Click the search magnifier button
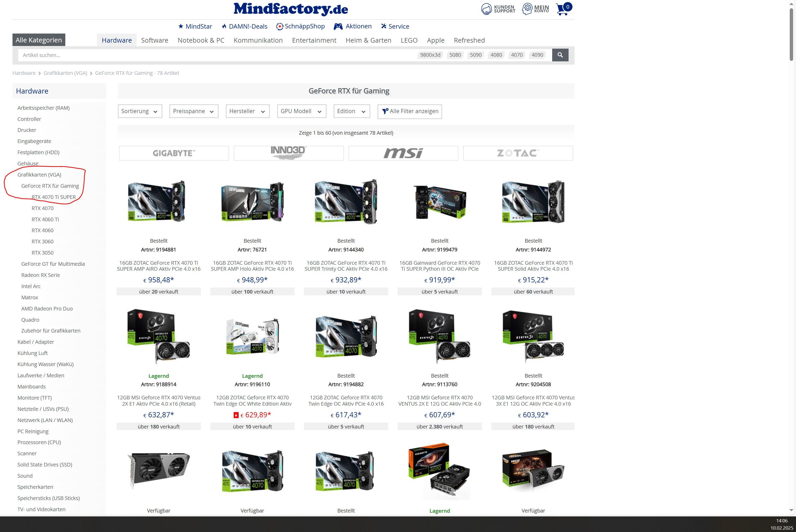The height and width of the screenshot is (532, 796). tap(560, 55)
